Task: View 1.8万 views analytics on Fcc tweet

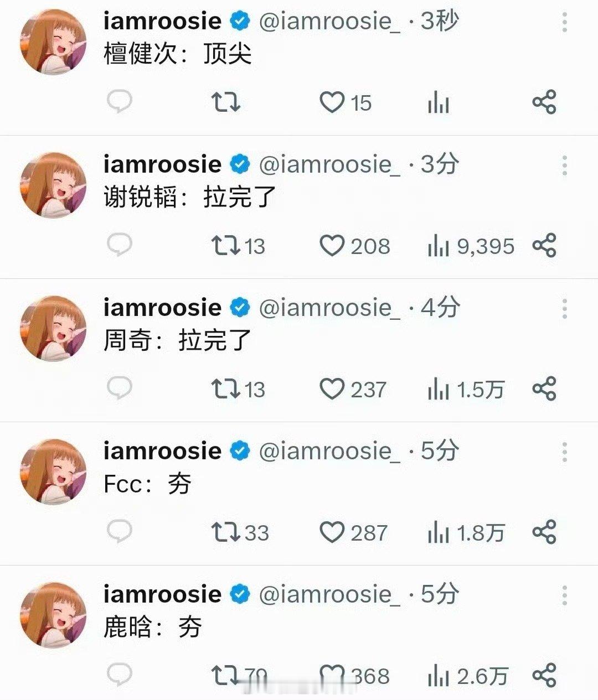Action: point(466,532)
